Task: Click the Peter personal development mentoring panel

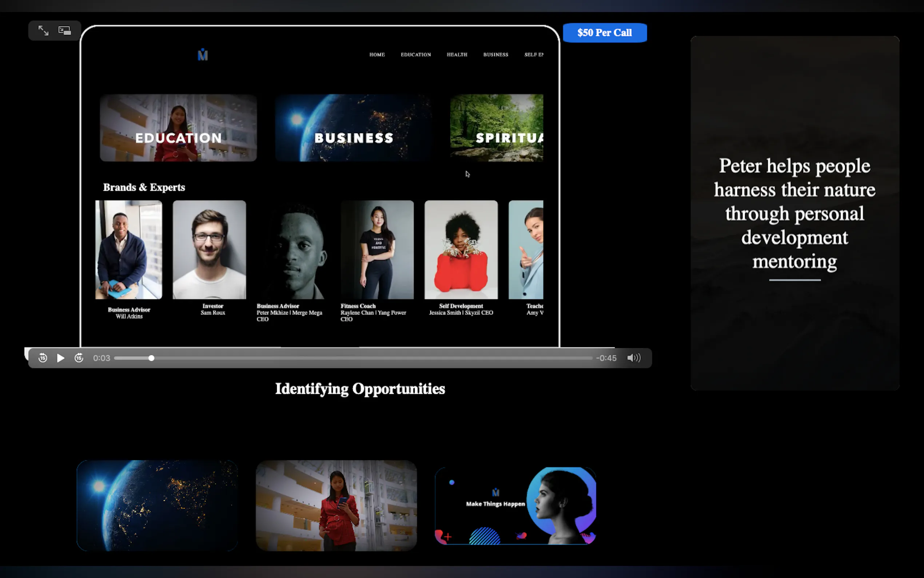Action: coord(794,213)
